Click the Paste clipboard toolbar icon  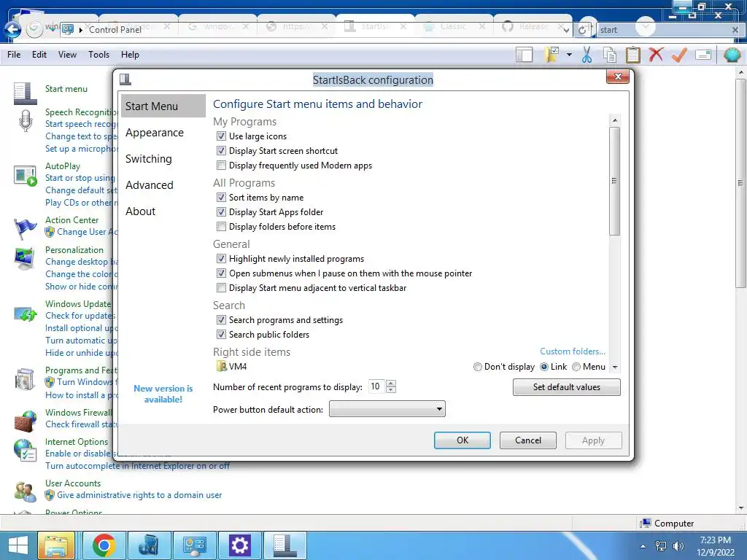(632, 55)
